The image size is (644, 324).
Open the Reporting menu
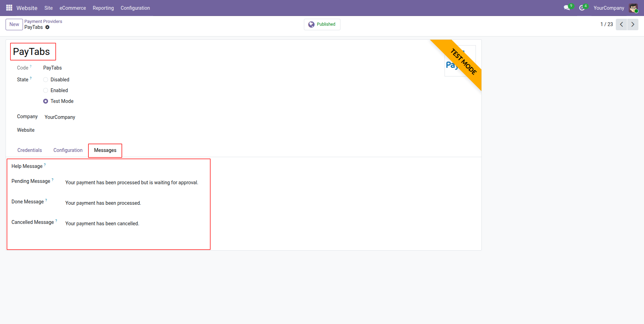103,8
